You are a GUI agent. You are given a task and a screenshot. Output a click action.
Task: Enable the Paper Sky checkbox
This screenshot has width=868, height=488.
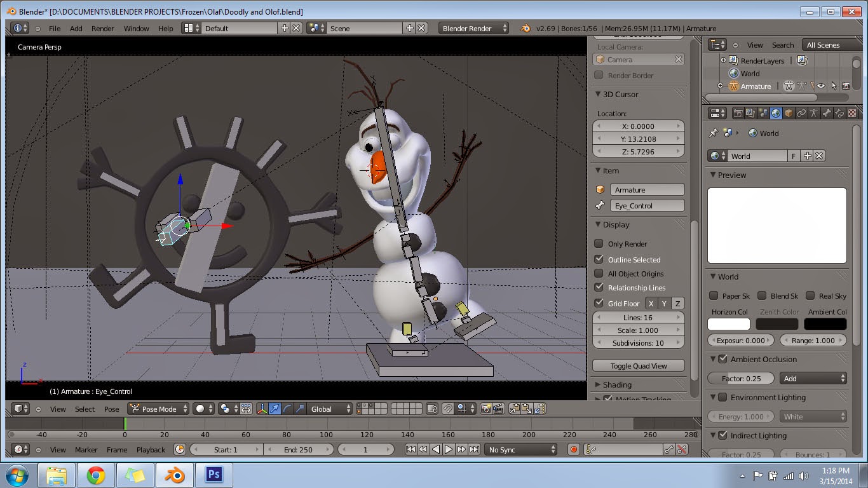pyautogui.click(x=714, y=295)
